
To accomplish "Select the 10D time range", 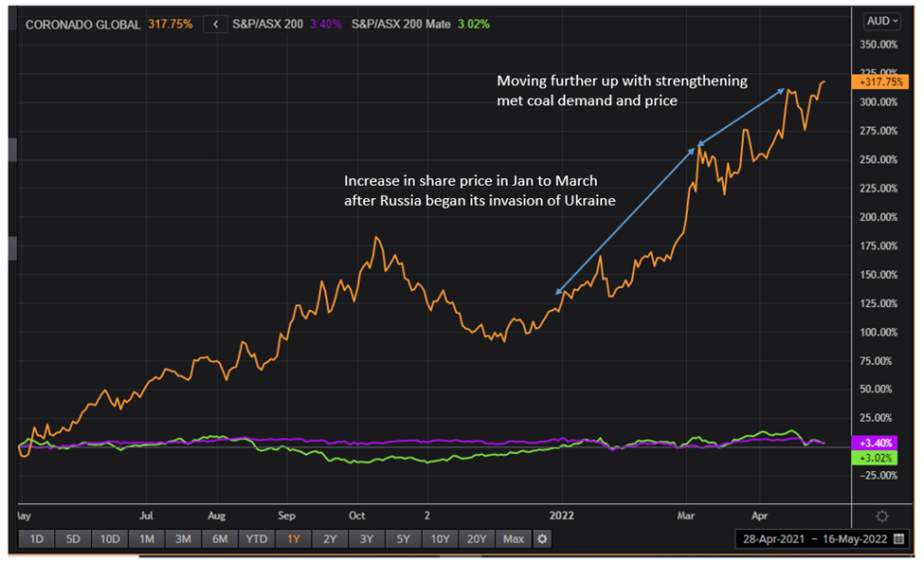I will (110, 538).
